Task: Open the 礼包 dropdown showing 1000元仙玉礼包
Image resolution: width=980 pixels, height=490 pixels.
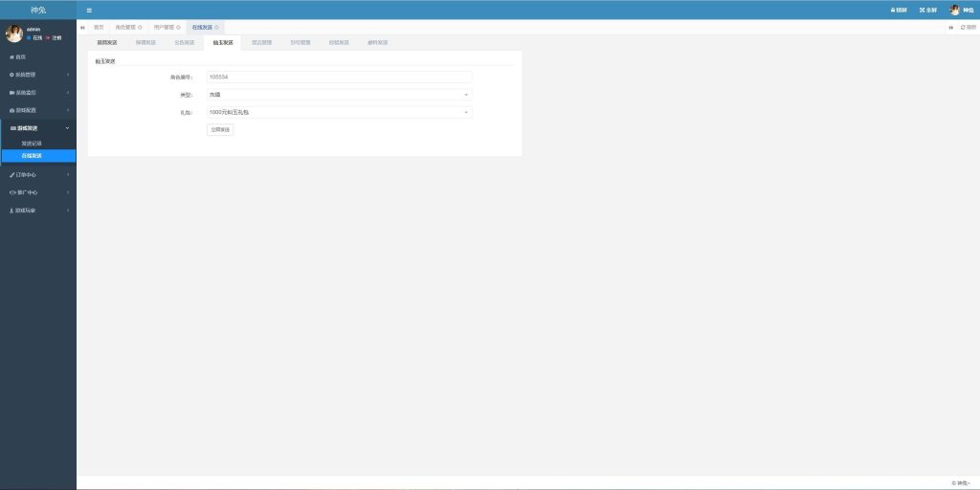Action: tap(339, 112)
